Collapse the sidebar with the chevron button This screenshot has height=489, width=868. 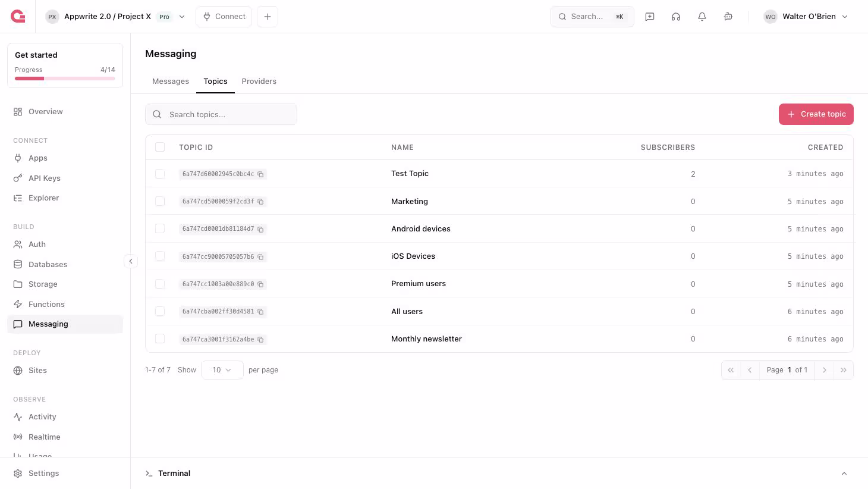131,261
